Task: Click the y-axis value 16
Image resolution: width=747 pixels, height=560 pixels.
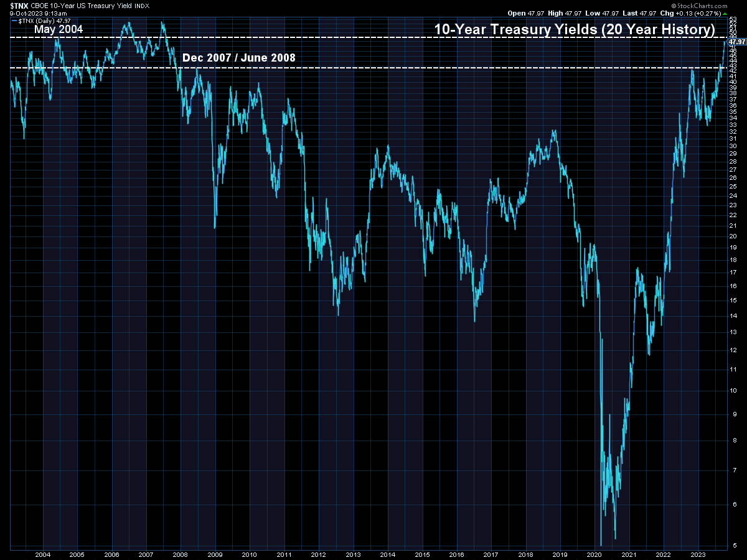Action: pos(734,286)
